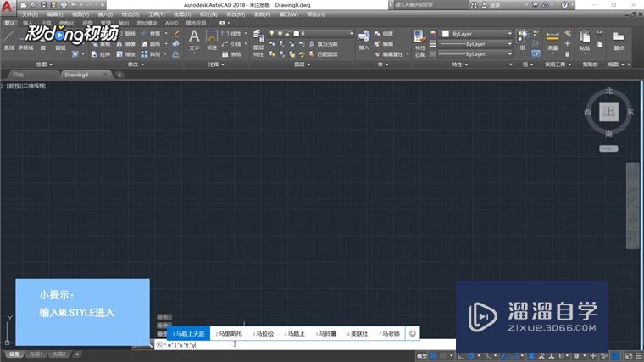This screenshot has height=362, width=644.
Task: Select the Leader (引线) tool
Action: tap(231, 43)
